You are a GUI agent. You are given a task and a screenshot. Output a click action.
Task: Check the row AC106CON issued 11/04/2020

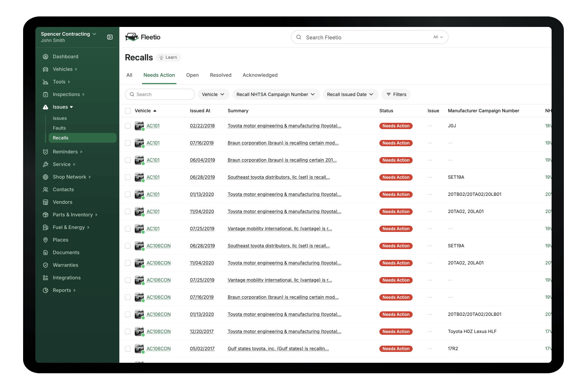click(x=128, y=263)
